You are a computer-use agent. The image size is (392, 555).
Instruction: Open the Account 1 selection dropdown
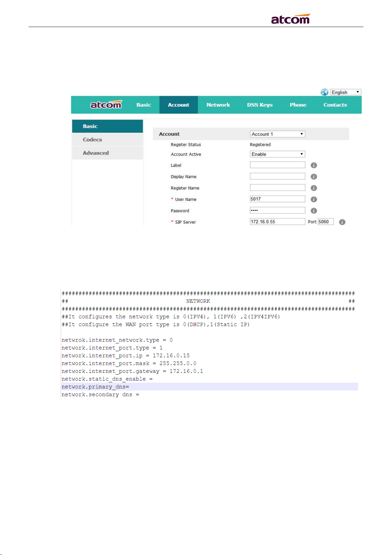(x=277, y=134)
